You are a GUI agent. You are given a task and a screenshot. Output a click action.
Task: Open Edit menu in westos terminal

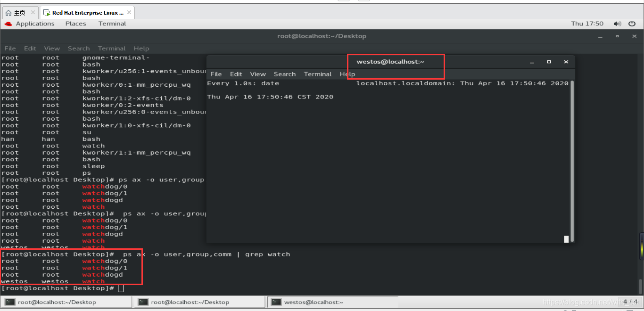236,74
